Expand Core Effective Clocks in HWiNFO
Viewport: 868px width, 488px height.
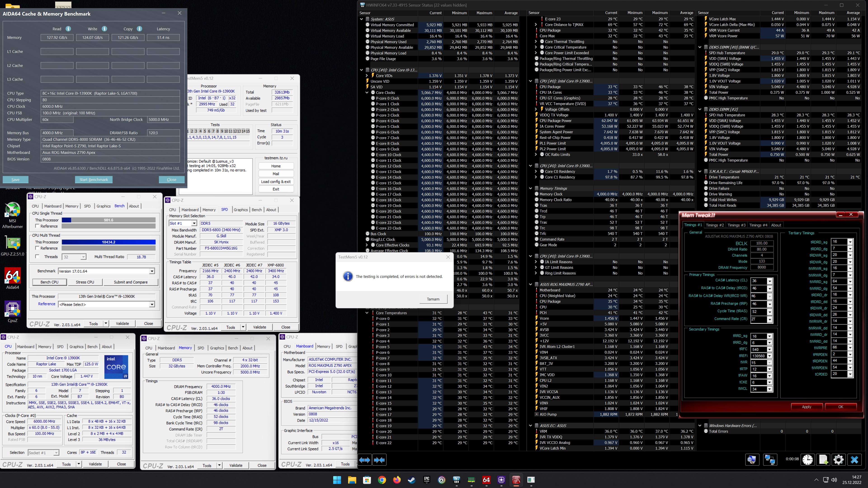tap(367, 245)
